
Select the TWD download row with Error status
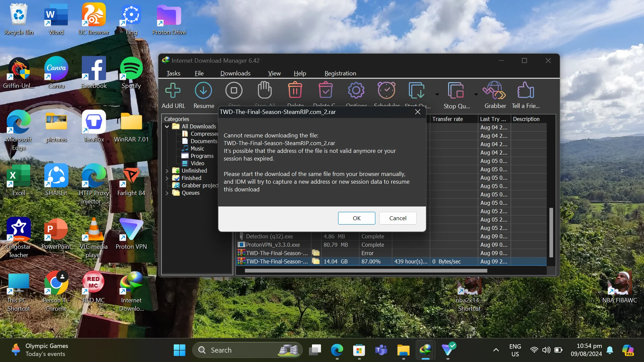click(391, 253)
